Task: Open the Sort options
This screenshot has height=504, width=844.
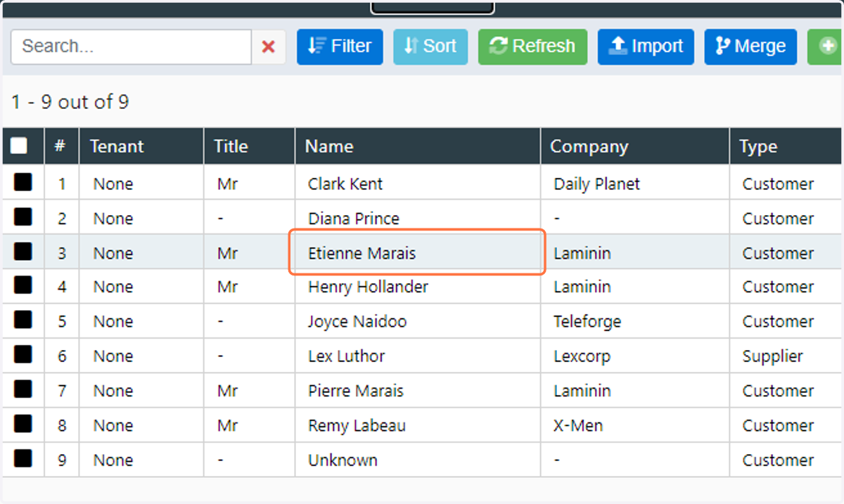Action: point(430,47)
